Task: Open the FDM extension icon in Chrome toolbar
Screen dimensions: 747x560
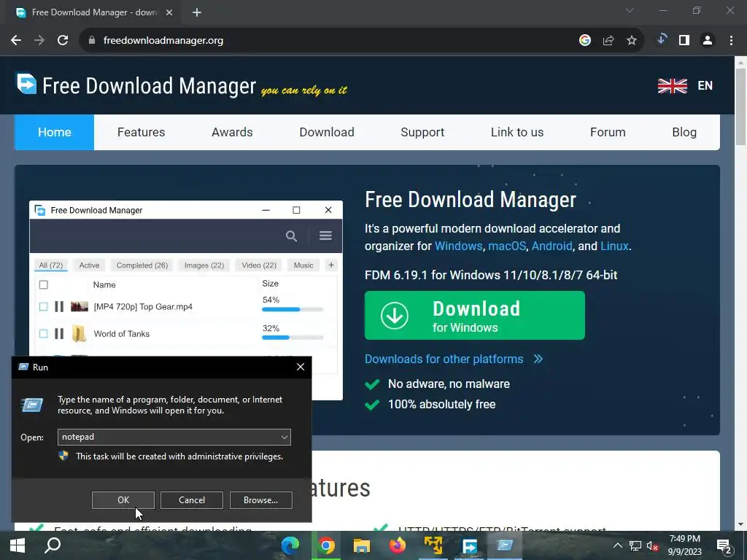Action: (x=661, y=39)
